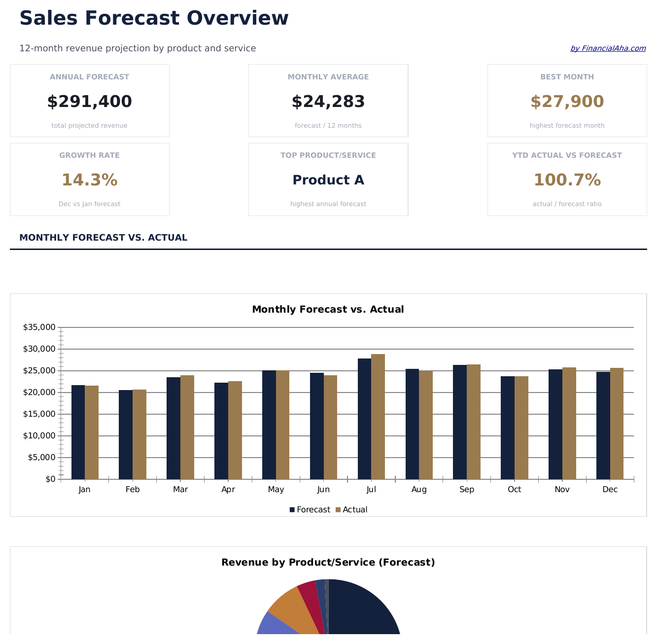The height and width of the screenshot is (644, 657).
Task: Click the Revenue by Product/Service chart title
Action: pyautogui.click(x=328, y=562)
